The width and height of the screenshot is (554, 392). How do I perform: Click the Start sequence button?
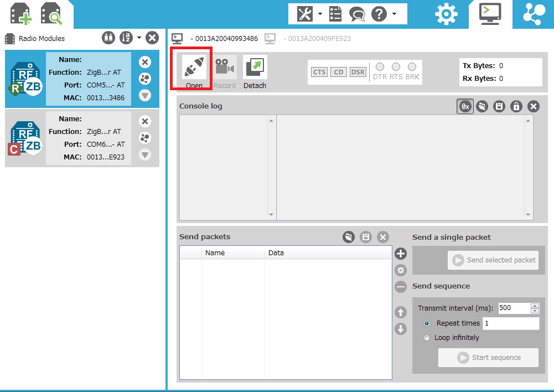click(489, 358)
